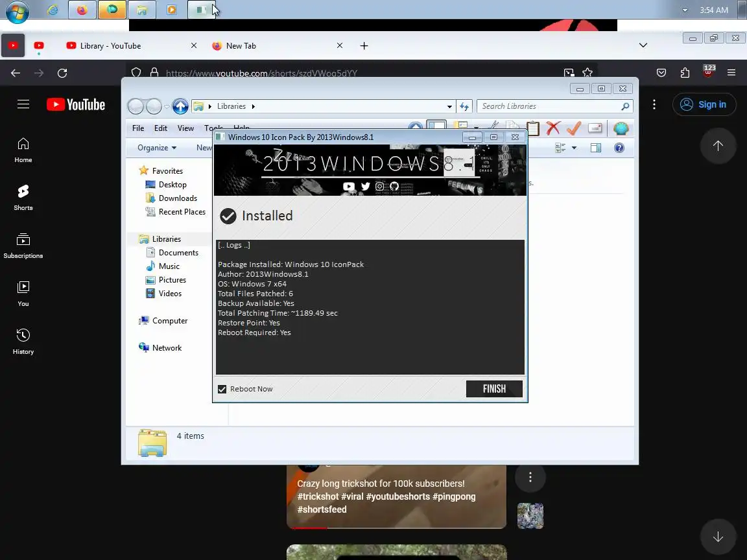747x560 pixels.
Task: Open the uBlock extension with 123 badge
Action: pos(708,72)
